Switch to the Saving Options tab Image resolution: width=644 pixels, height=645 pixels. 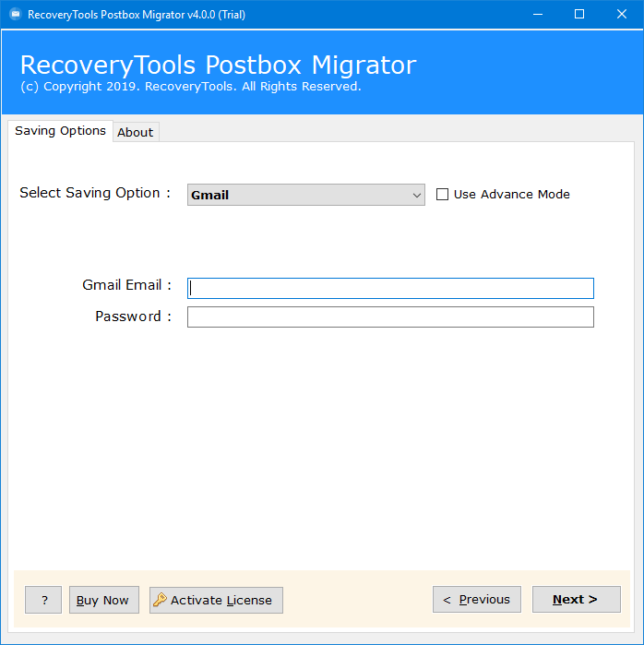tap(60, 131)
